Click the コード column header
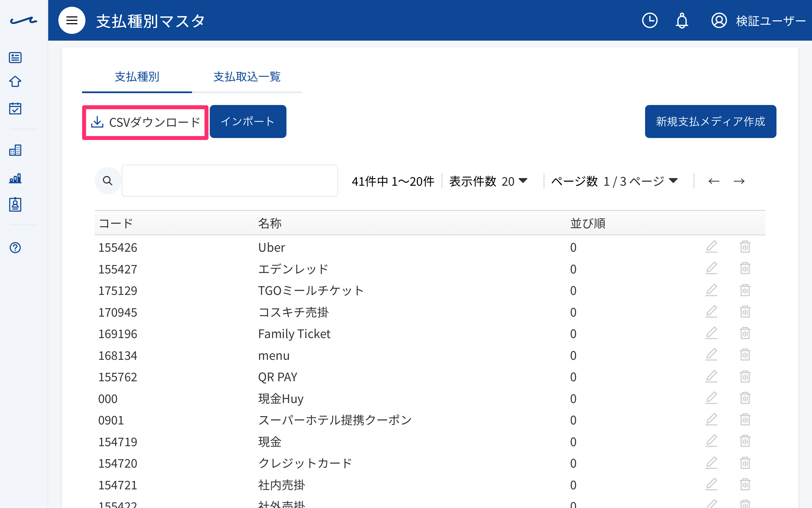Viewport: 812px width, 508px height. (x=116, y=224)
